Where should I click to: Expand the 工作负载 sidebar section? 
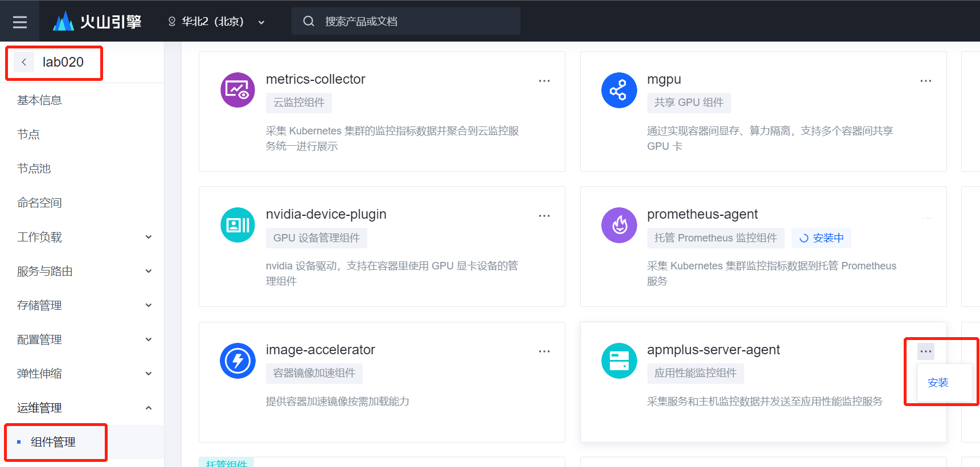coord(84,237)
